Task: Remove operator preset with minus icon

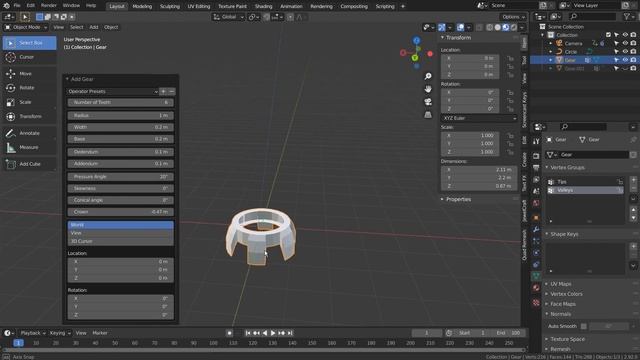Action: pyautogui.click(x=171, y=91)
